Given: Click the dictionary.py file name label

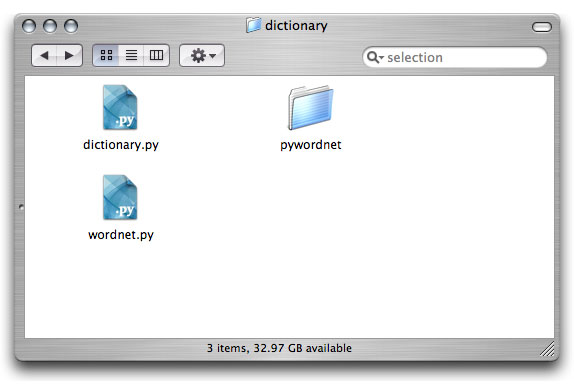Looking at the screenshot, I should click(121, 145).
